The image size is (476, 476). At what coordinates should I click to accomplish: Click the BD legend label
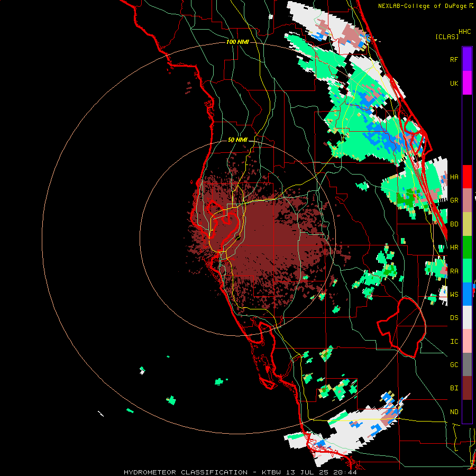[454, 224]
